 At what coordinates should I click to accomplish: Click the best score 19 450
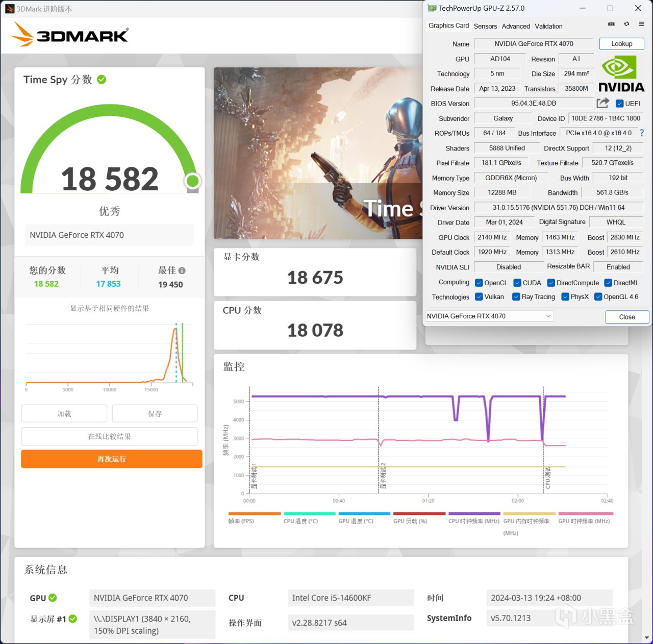click(x=170, y=284)
